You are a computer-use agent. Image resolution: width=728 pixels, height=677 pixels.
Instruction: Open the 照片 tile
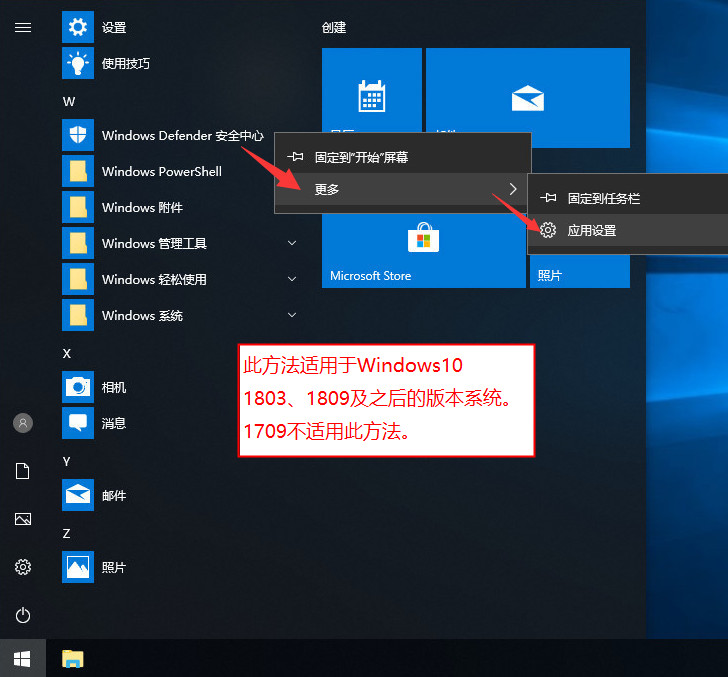point(580,271)
